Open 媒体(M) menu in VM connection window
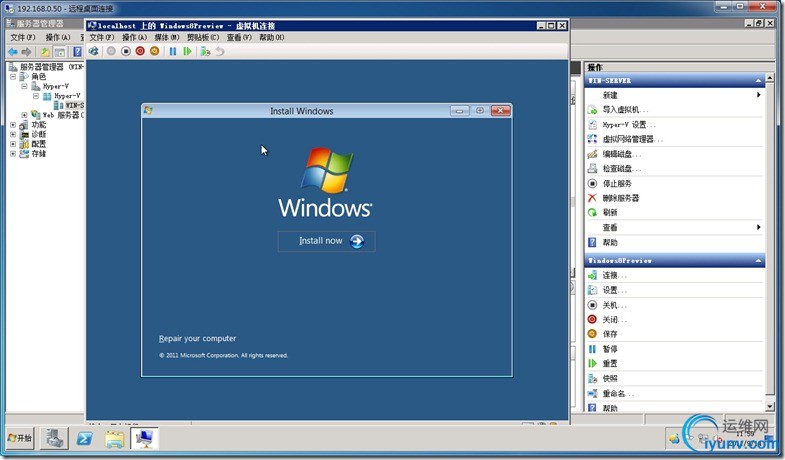 pos(167,38)
